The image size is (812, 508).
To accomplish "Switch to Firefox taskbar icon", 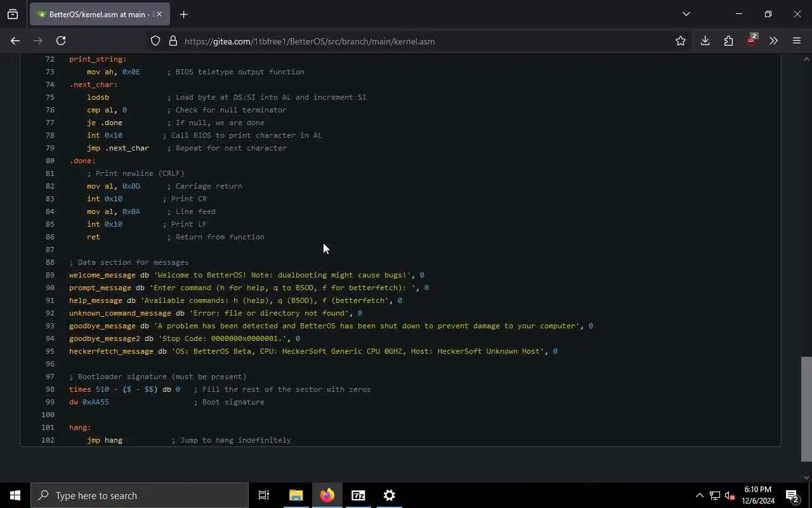I will click(327, 495).
